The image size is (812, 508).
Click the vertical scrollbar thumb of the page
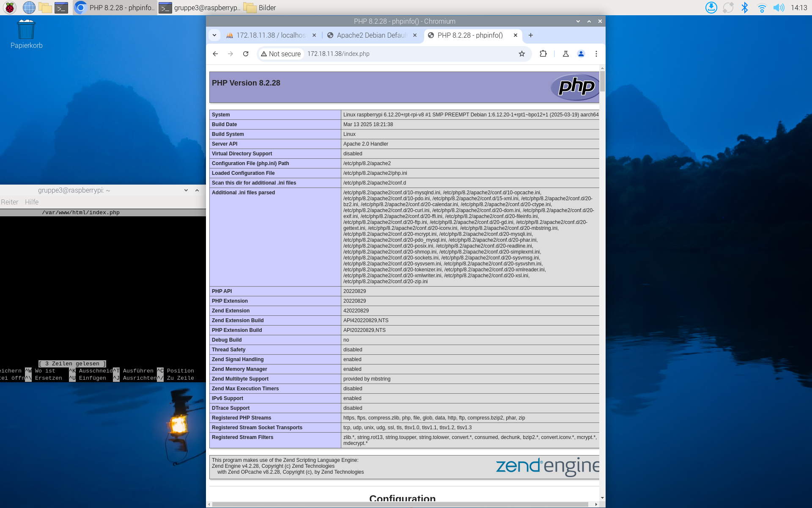tap(602, 81)
